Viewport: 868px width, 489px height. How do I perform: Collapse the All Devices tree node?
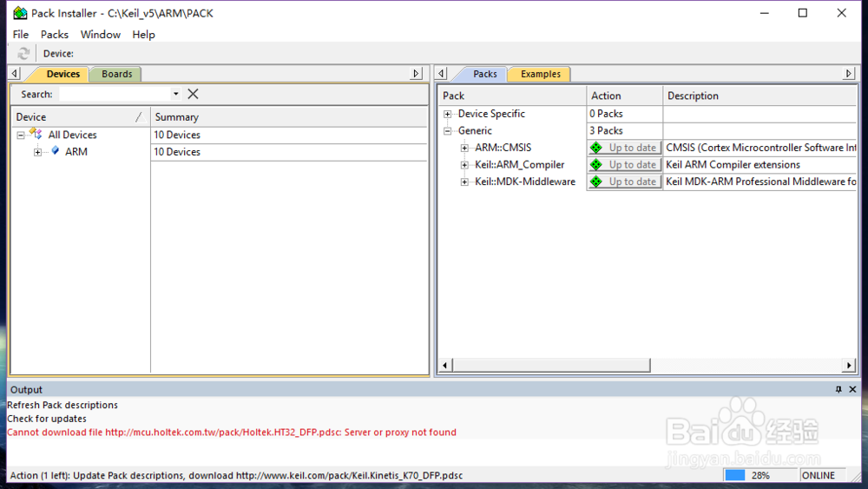(x=21, y=135)
